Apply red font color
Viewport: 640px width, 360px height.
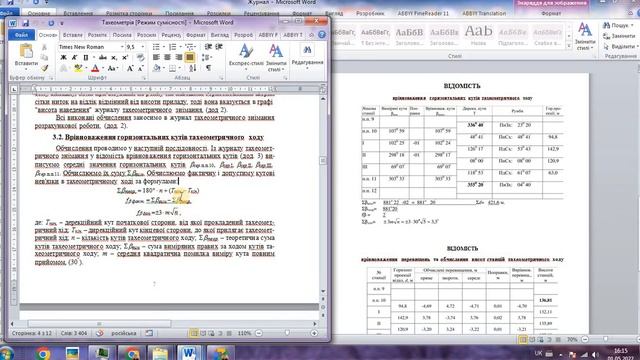tap(95, 69)
